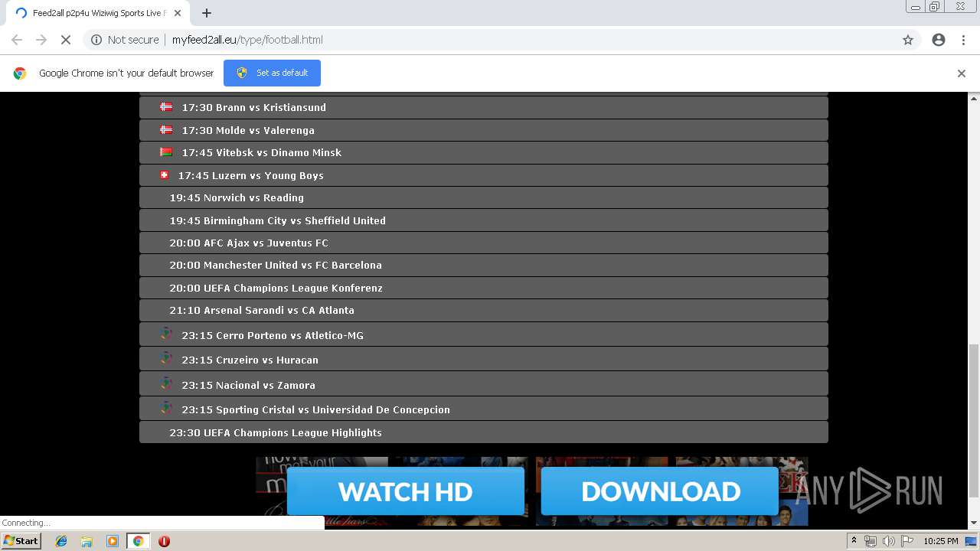Click the 10:25 PM taskbar clock
980x551 pixels.
point(940,541)
